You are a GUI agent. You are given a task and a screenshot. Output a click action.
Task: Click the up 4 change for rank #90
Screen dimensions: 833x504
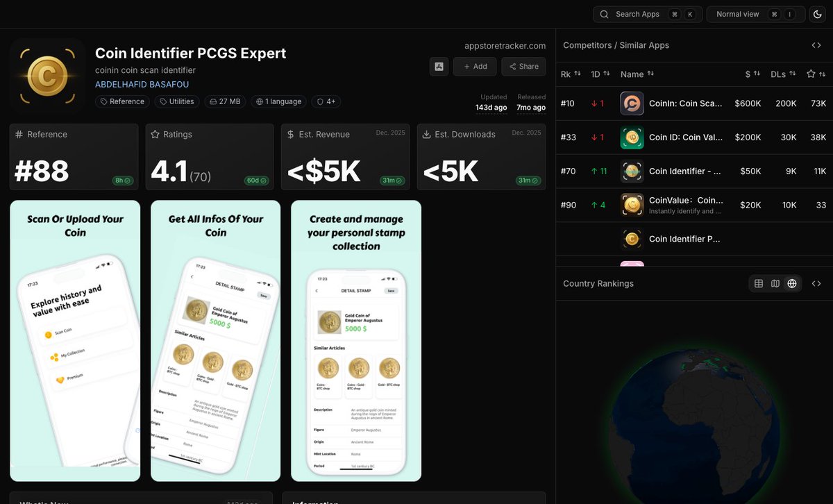(x=598, y=205)
